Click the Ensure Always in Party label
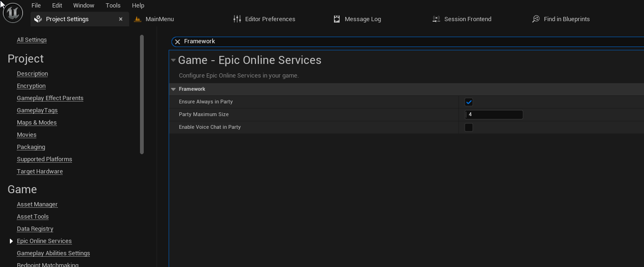Image resolution: width=644 pixels, height=267 pixels. [x=206, y=102]
